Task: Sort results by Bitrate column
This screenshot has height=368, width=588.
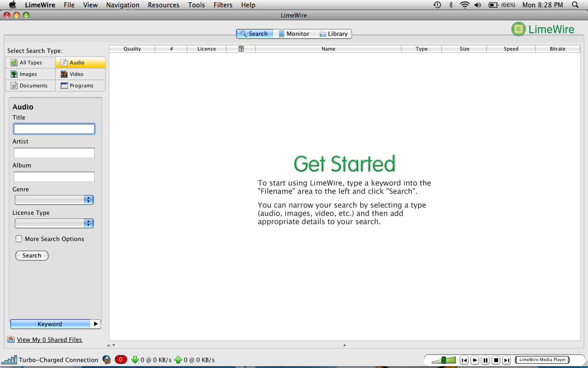Action: point(558,49)
